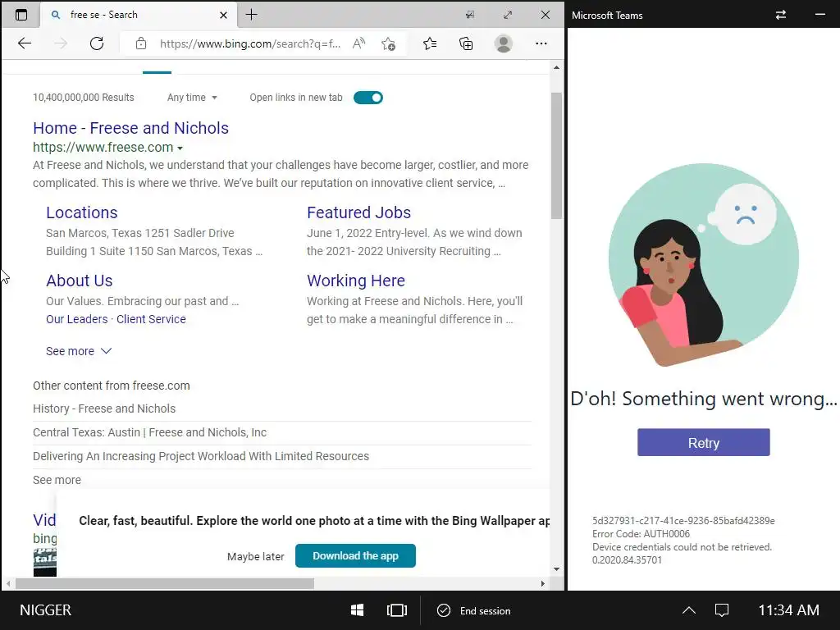Expand 'See more' with chevron under sitelinks
The height and width of the screenshot is (630, 840).
pos(79,351)
